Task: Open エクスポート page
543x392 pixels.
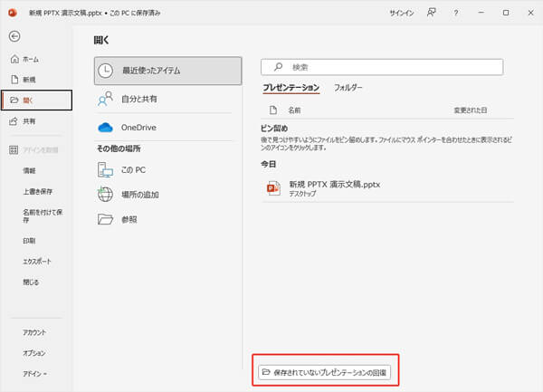Action: (x=37, y=262)
